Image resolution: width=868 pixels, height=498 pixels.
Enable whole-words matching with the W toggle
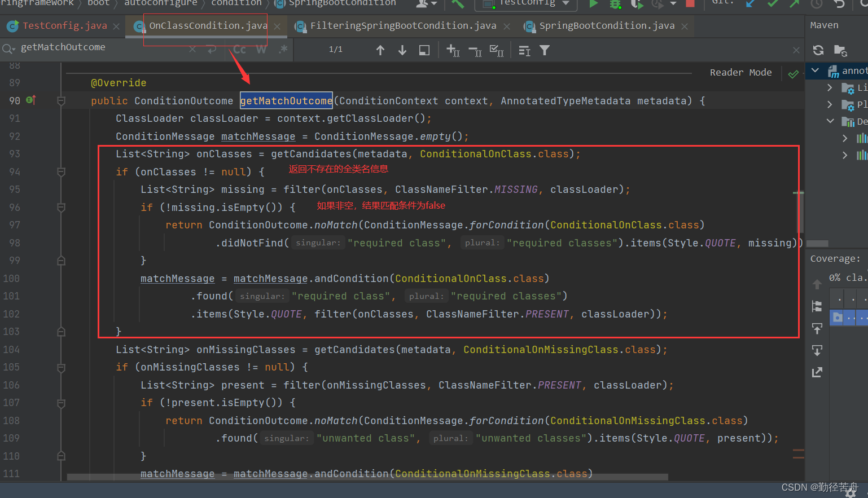pyautogui.click(x=261, y=50)
